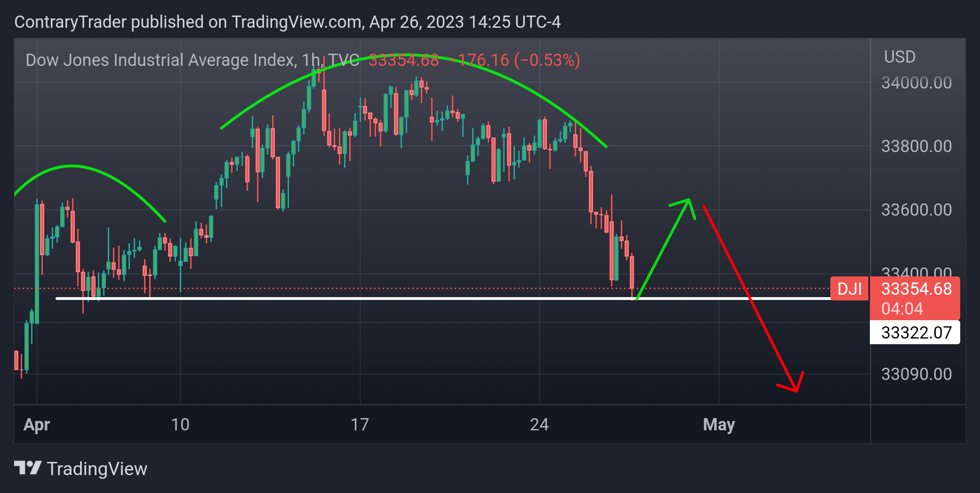Click the current price label 33354.68
Viewport: 980px width, 493px height.
point(916,289)
